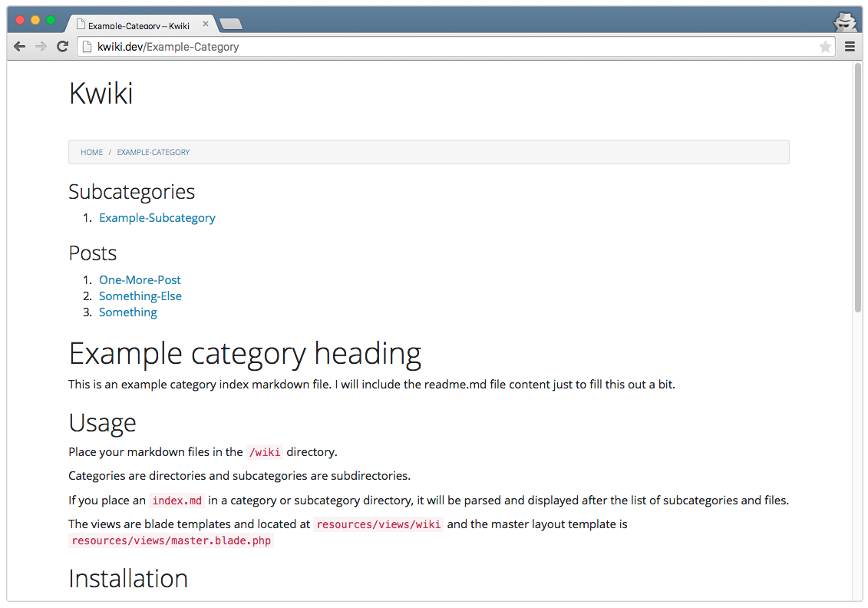
Task: Click the index.md inline code
Action: coord(177,501)
